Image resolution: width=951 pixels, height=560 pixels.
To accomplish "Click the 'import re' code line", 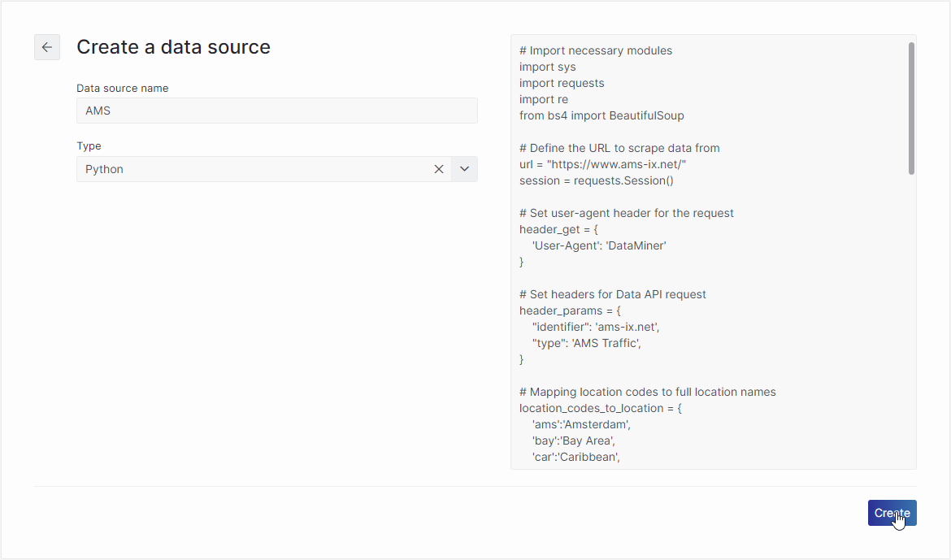I will [x=544, y=99].
